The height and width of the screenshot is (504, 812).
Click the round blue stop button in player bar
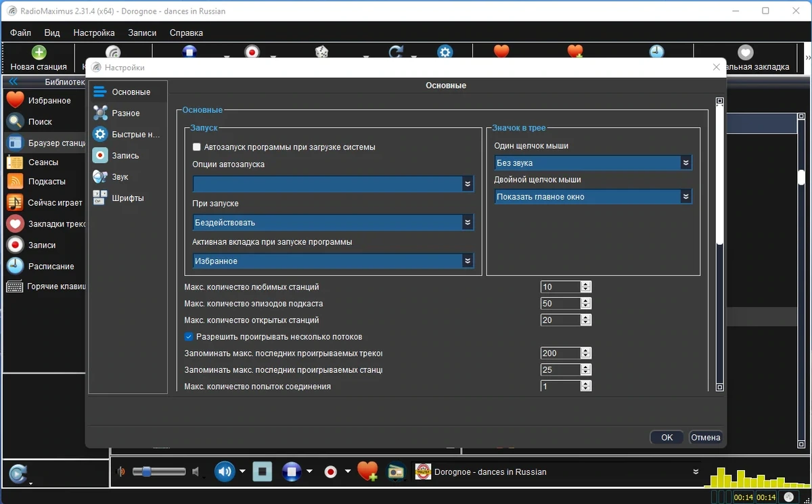pyautogui.click(x=291, y=472)
